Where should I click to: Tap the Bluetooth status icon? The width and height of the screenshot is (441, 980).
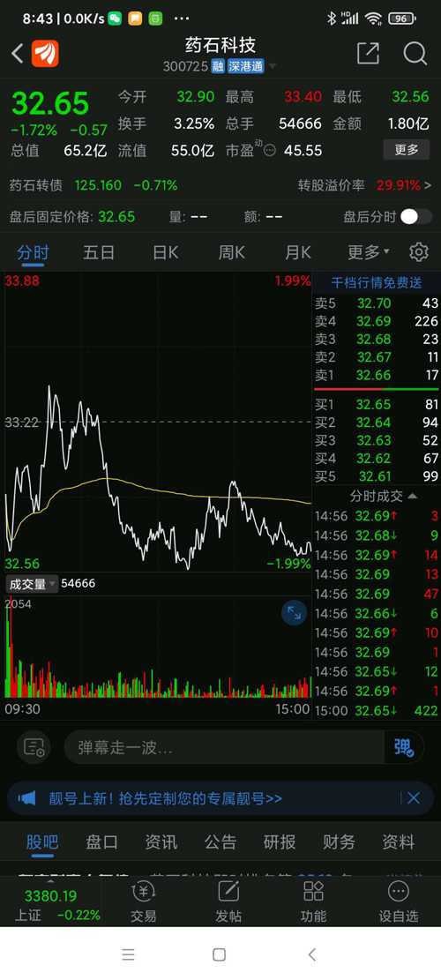point(331,19)
